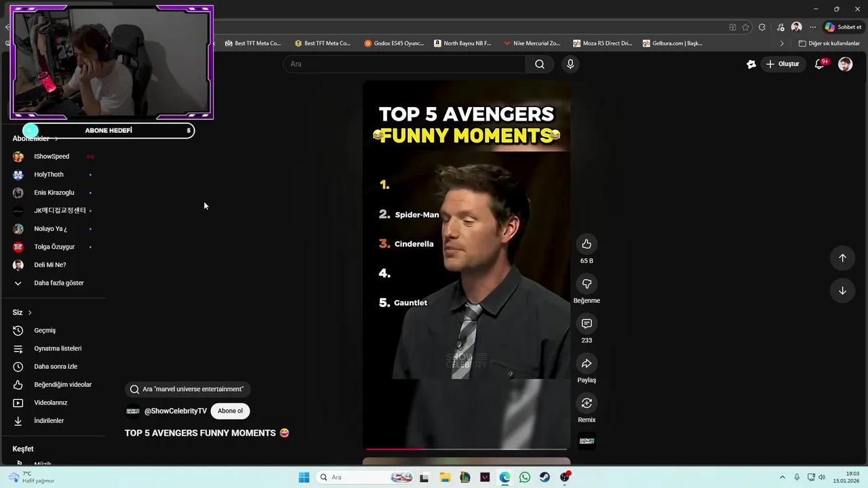Add page to favorites star icon
Viewport: 868px width, 488px height.
[x=746, y=27]
